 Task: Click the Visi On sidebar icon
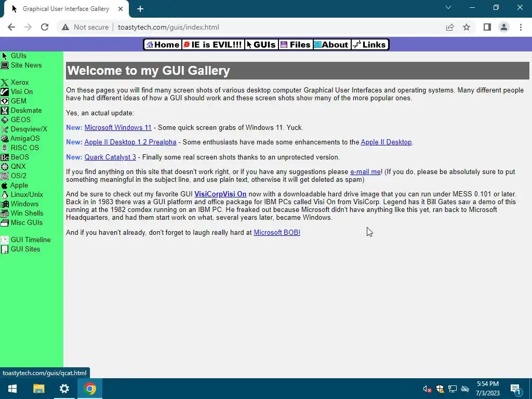[x=4, y=91]
